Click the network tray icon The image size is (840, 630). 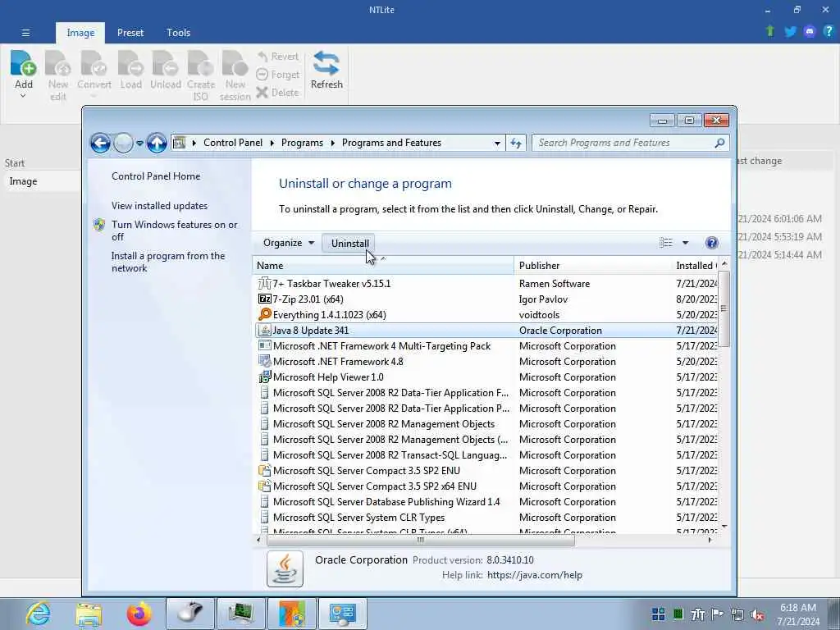click(x=737, y=614)
